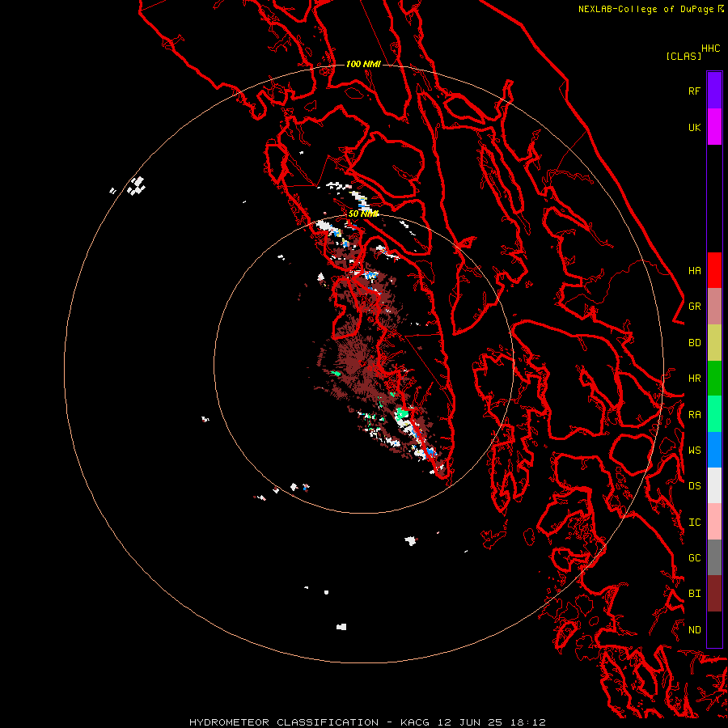Click the UK magenta color swatch
Image resolution: width=728 pixels, height=728 pixels.
point(714,127)
